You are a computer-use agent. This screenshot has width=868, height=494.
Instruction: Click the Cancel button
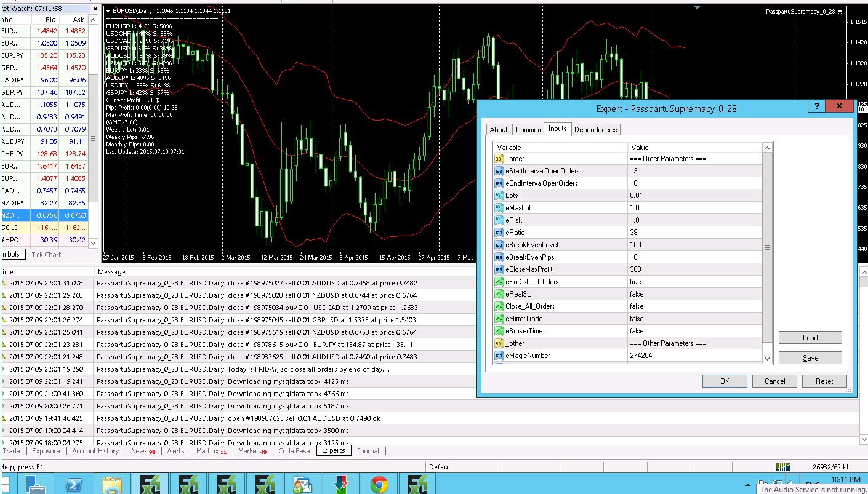tap(774, 381)
